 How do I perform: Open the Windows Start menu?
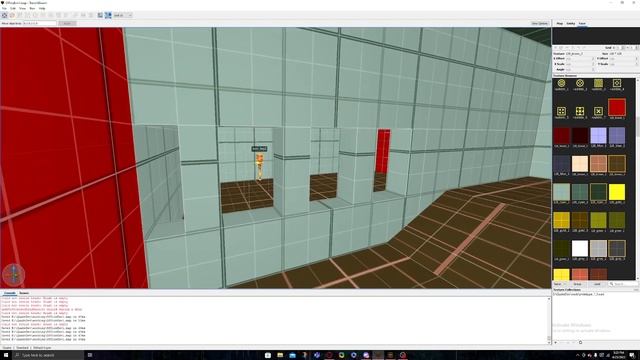6,355
